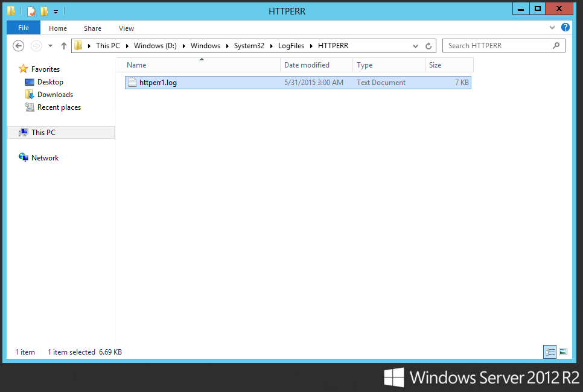Image resolution: width=583 pixels, height=392 pixels.
Task: Open the File menu
Action: coord(24,28)
